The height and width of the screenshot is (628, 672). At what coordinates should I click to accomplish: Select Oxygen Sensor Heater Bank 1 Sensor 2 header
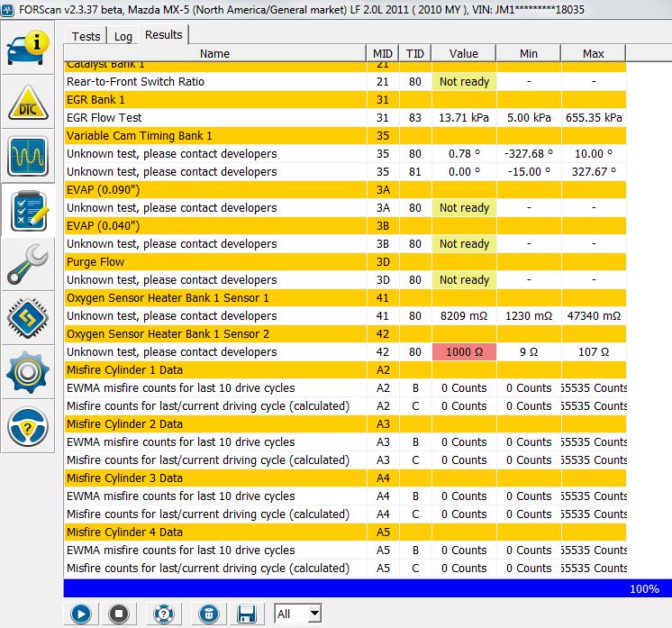click(345, 333)
